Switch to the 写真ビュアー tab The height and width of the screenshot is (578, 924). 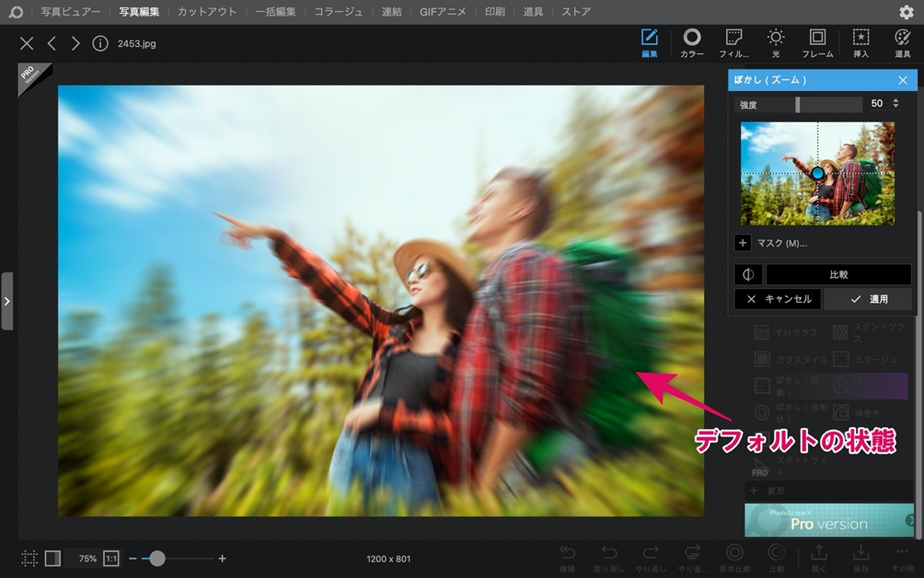click(x=71, y=12)
